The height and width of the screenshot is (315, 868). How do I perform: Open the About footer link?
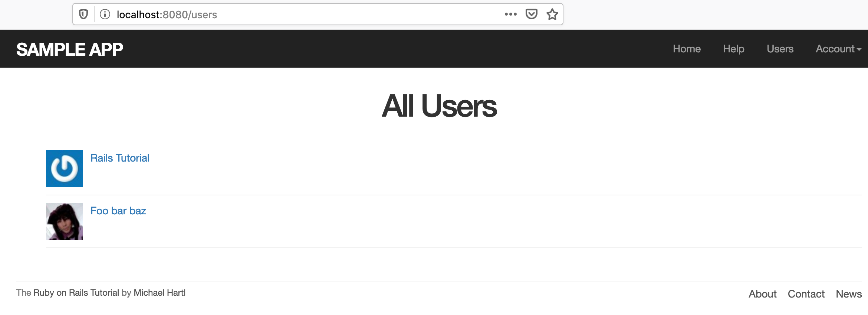(762, 294)
